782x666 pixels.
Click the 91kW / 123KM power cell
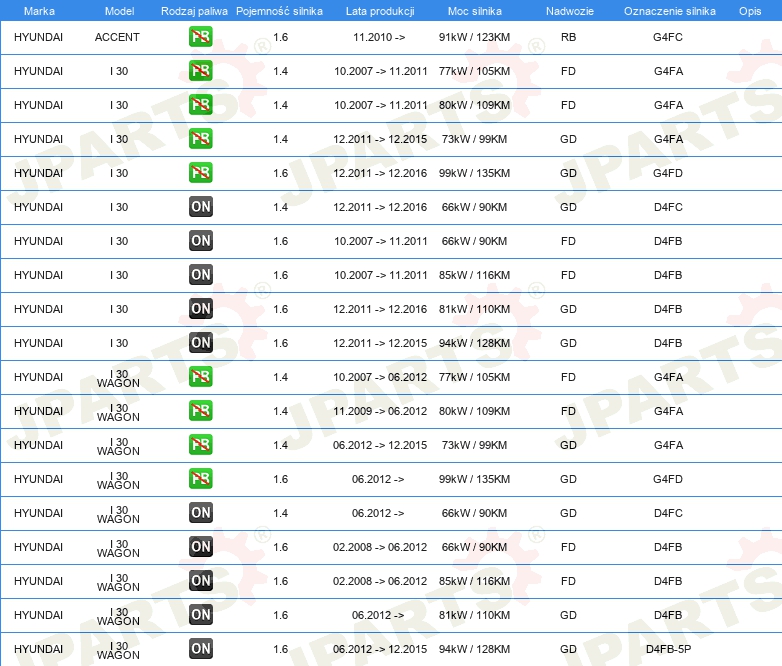coord(474,37)
